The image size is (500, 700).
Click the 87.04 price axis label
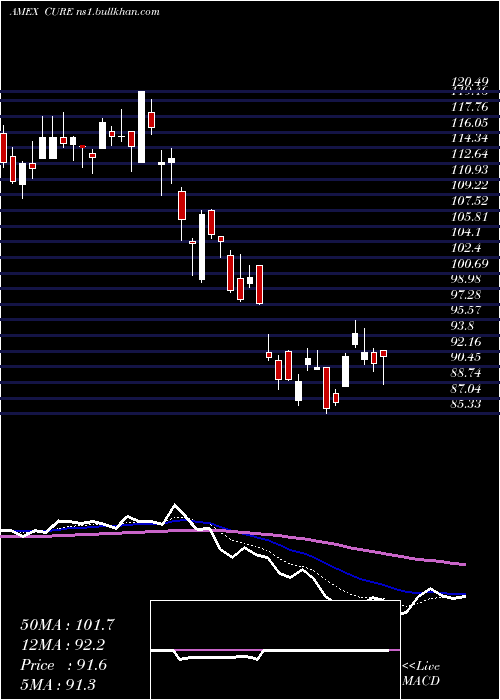pyautogui.click(x=467, y=388)
